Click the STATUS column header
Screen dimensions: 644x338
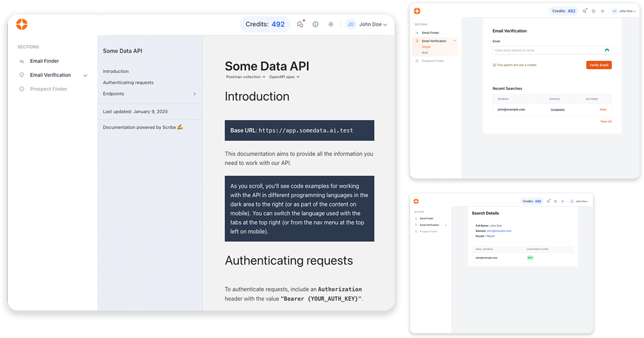pos(554,99)
